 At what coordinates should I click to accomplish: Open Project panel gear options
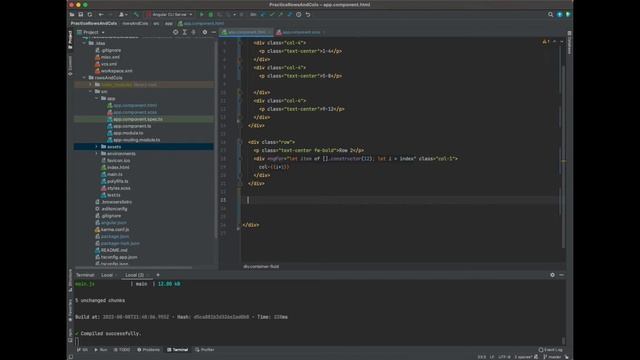204,32
